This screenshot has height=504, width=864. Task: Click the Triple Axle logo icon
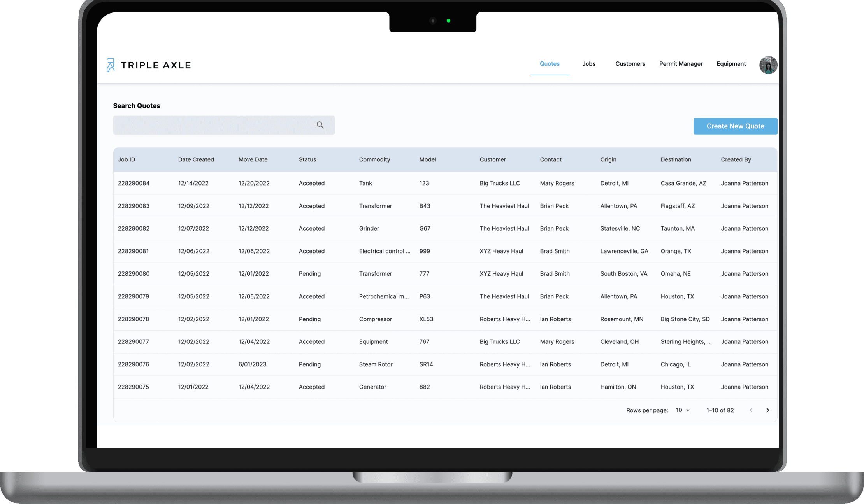coord(111,65)
